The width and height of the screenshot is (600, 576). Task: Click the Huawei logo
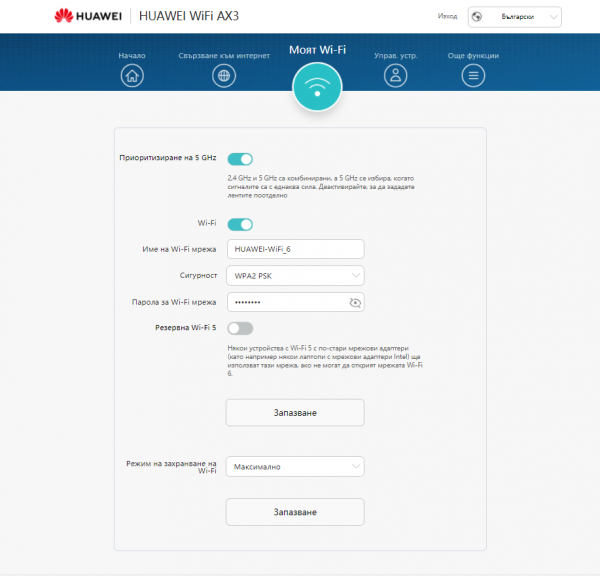[x=88, y=16]
